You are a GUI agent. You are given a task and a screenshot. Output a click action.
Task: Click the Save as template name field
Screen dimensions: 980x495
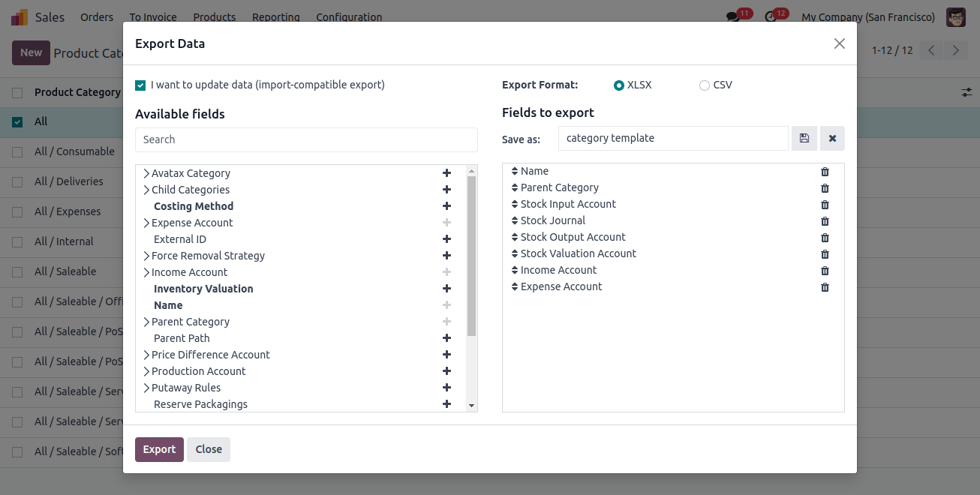[x=673, y=138]
